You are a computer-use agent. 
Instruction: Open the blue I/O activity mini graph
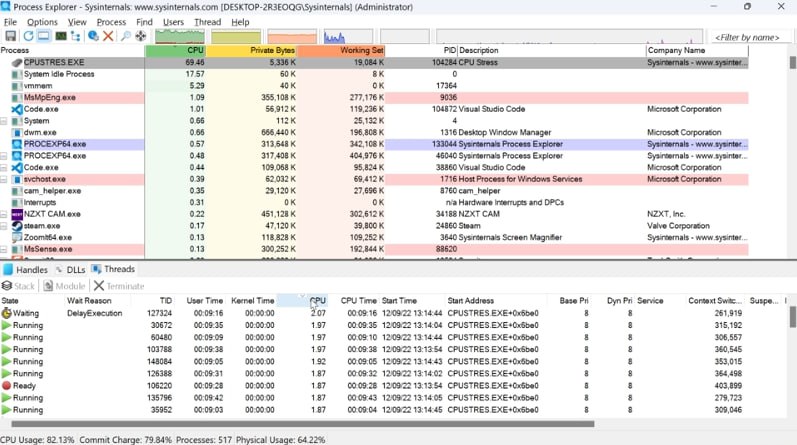click(x=348, y=36)
